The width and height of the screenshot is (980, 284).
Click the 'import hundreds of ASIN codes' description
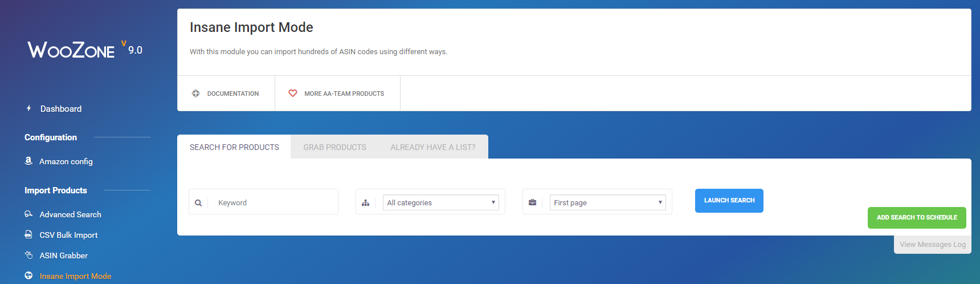click(318, 52)
